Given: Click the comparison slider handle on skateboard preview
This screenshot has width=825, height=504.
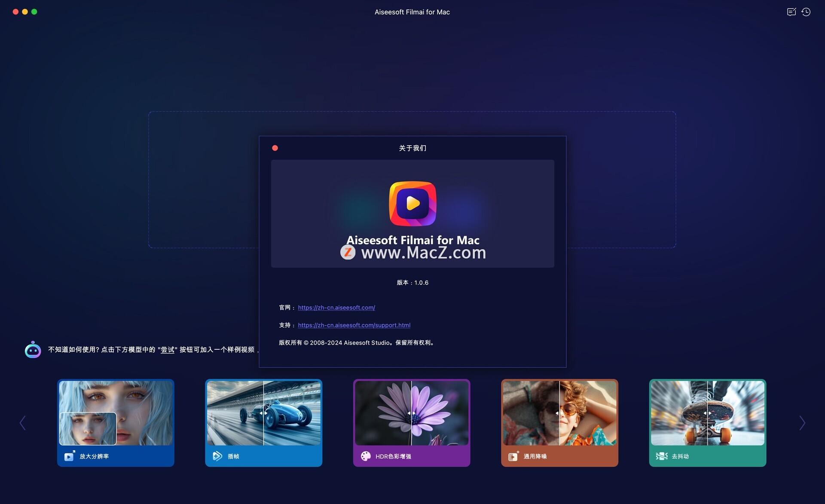Looking at the screenshot, I should click(707, 413).
